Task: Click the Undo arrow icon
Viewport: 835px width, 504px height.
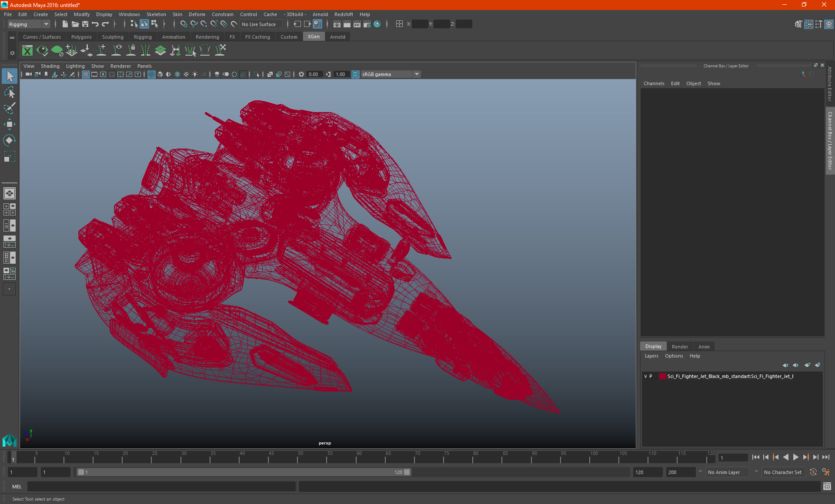Action: [x=95, y=24]
